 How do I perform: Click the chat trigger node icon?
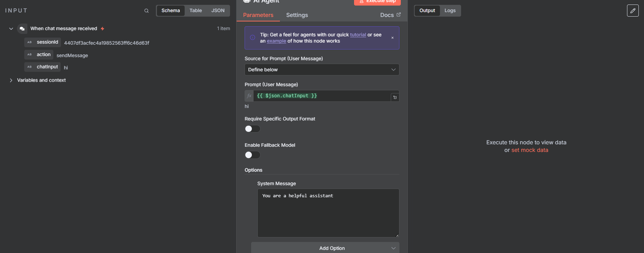pos(22,29)
